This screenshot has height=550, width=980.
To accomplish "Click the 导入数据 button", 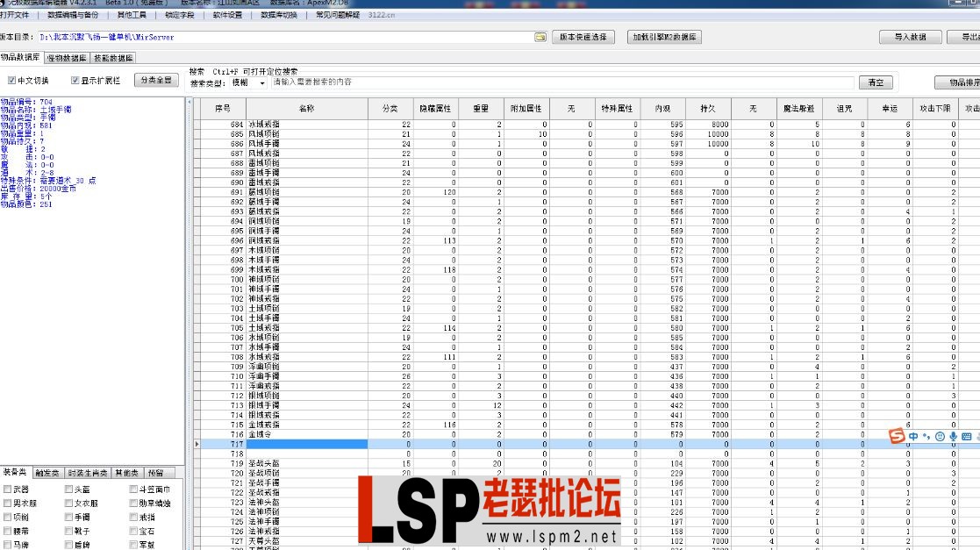I will [910, 37].
